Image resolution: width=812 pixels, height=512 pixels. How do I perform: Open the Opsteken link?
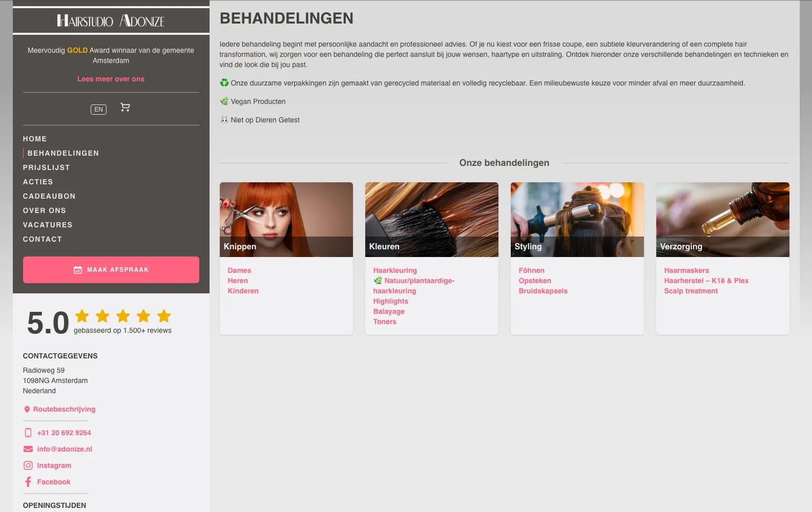click(535, 281)
